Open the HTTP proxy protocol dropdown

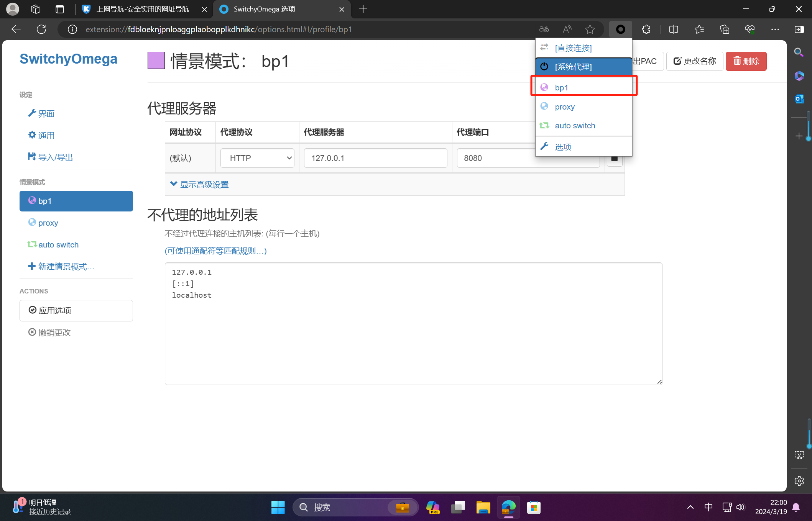(x=257, y=158)
